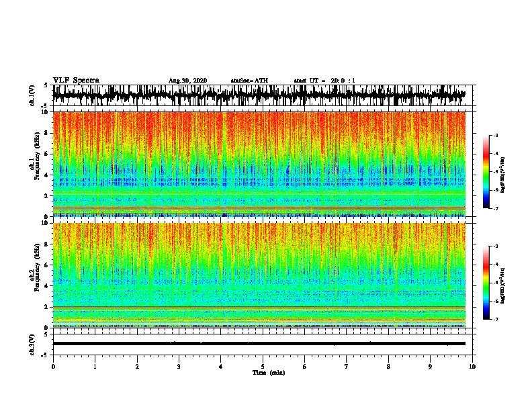
Task: Click inside the ch.1 frequency spectrogram
Action: tap(259, 164)
